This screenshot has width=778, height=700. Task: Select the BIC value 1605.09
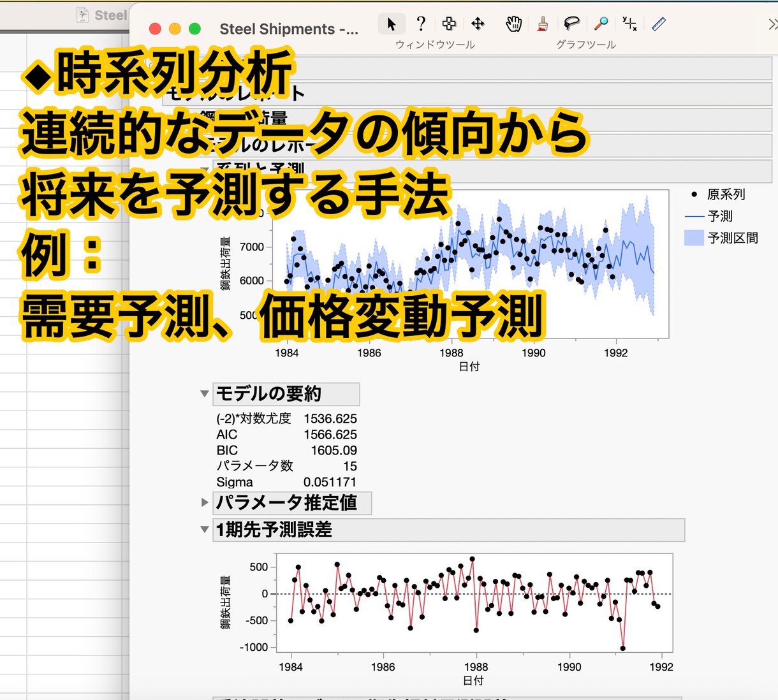click(334, 451)
